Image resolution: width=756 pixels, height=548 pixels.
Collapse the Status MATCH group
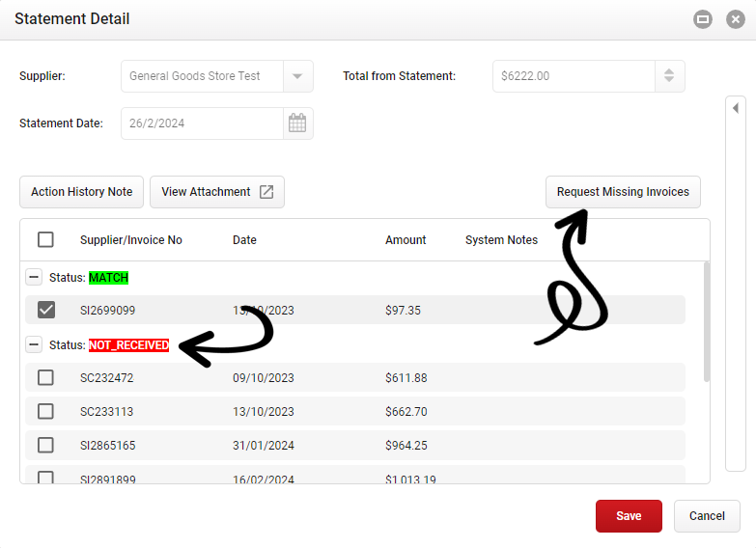(34, 277)
